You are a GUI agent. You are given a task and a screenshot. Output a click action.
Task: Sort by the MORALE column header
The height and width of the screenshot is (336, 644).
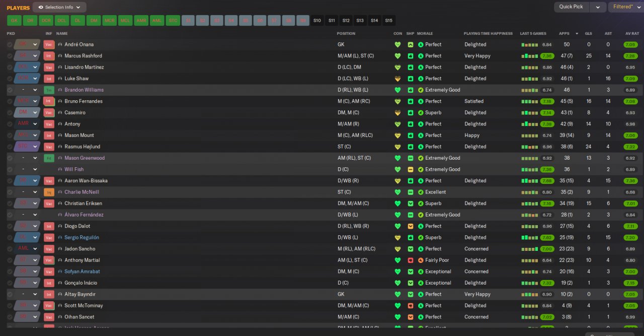[425, 34]
